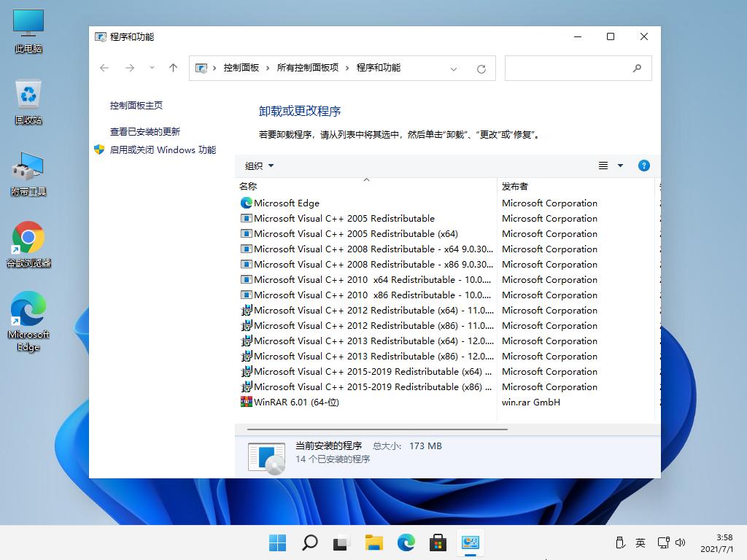Click shield icon beside Windows 功能 link
This screenshot has width=747, height=560.
(x=99, y=149)
